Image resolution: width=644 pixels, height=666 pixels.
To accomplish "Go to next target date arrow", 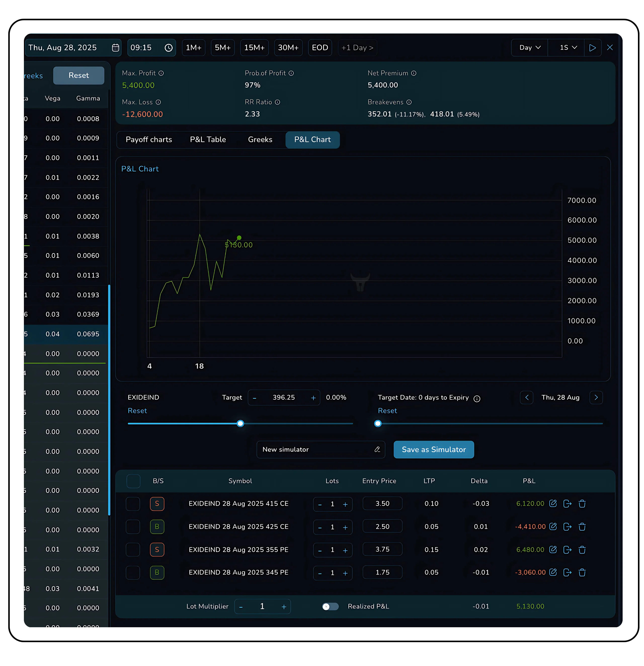I will pyautogui.click(x=596, y=397).
